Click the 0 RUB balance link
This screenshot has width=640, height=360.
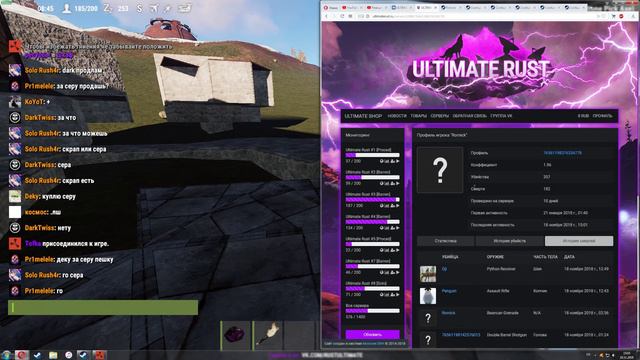point(583,116)
